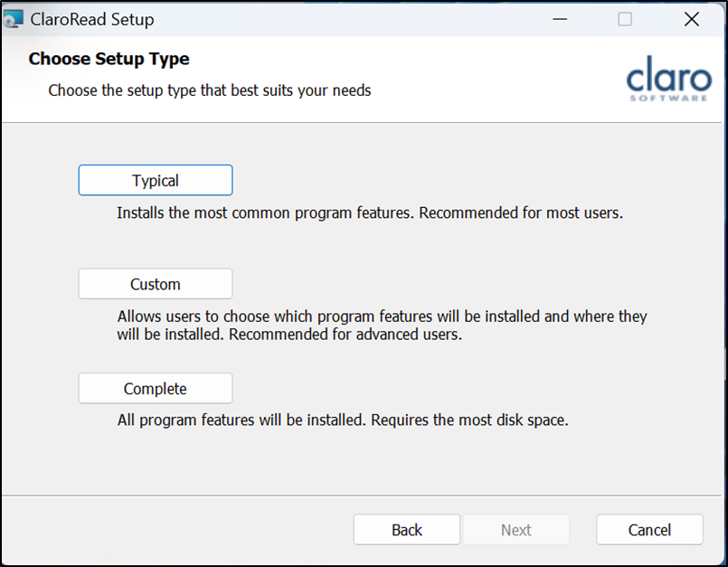This screenshot has width=728, height=567.
Task: Click the empty title bar area
Action: pos(362,19)
